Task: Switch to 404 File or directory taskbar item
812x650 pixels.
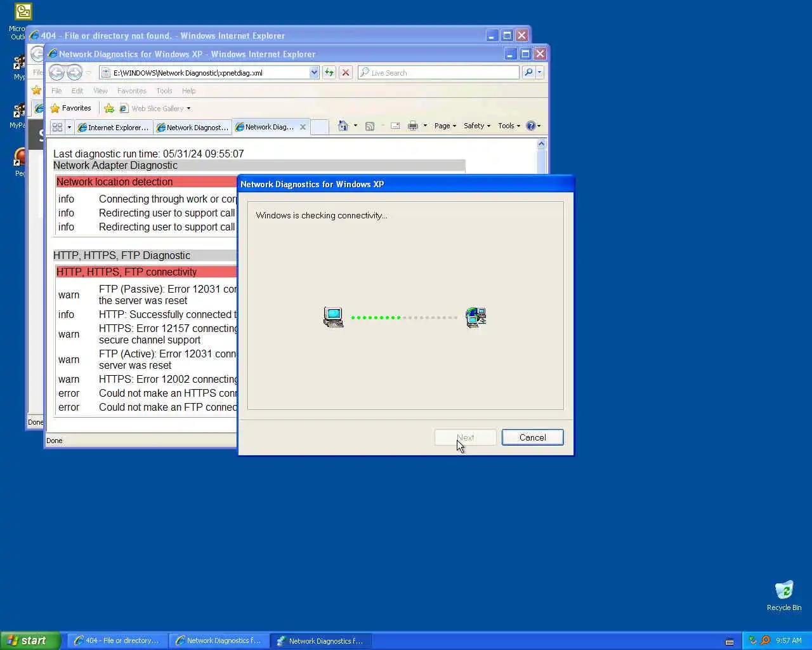Action: pyautogui.click(x=117, y=640)
